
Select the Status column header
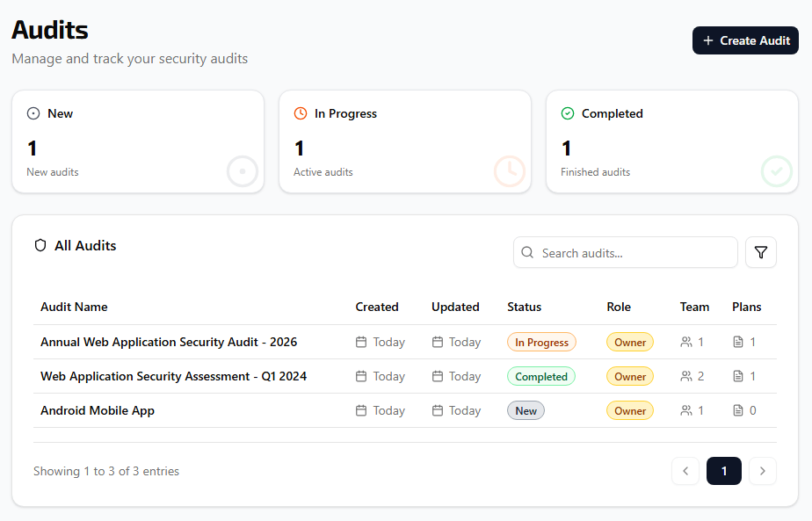click(524, 307)
